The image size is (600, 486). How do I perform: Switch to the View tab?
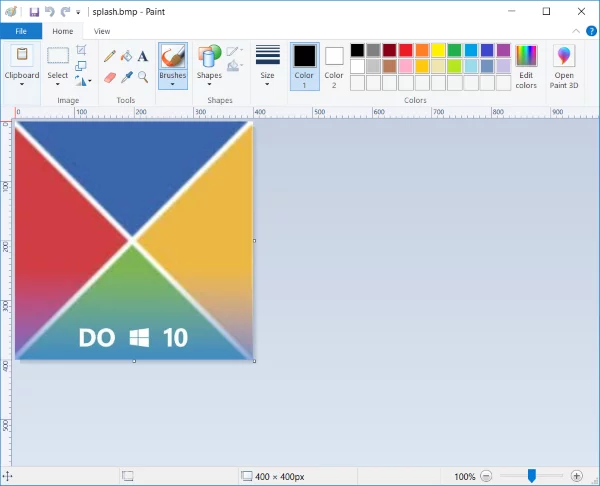coord(102,31)
